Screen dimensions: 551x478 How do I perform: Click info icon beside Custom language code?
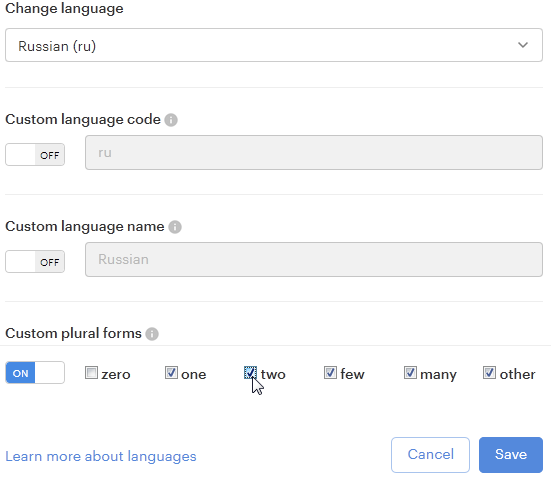(x=171, y=120)
